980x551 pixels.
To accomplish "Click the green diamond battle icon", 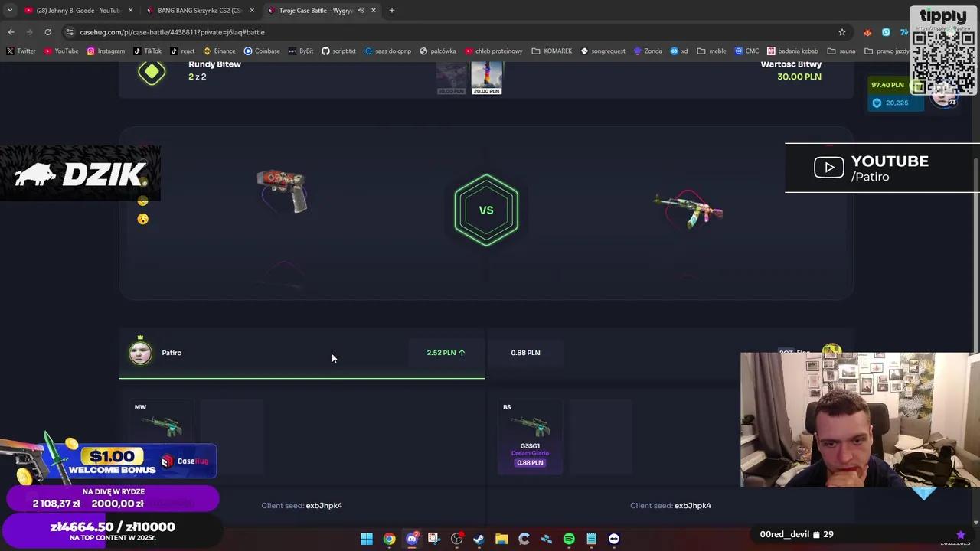I will coord(152,73).
